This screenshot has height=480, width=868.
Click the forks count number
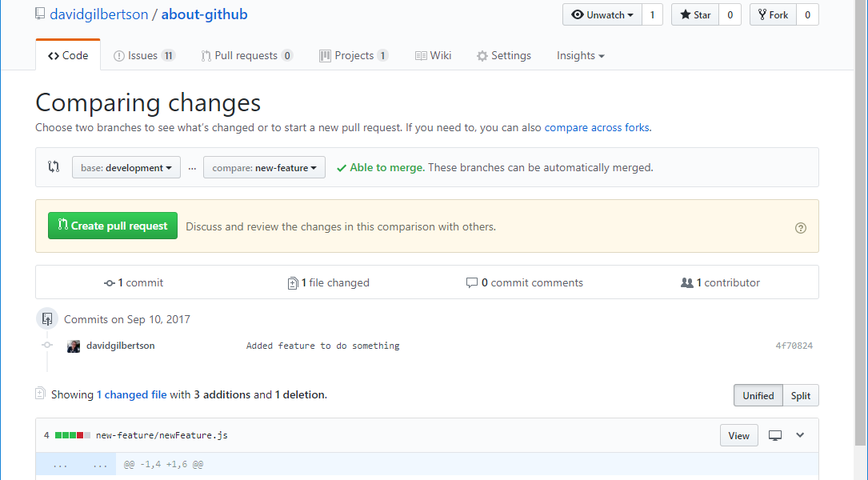808,15
